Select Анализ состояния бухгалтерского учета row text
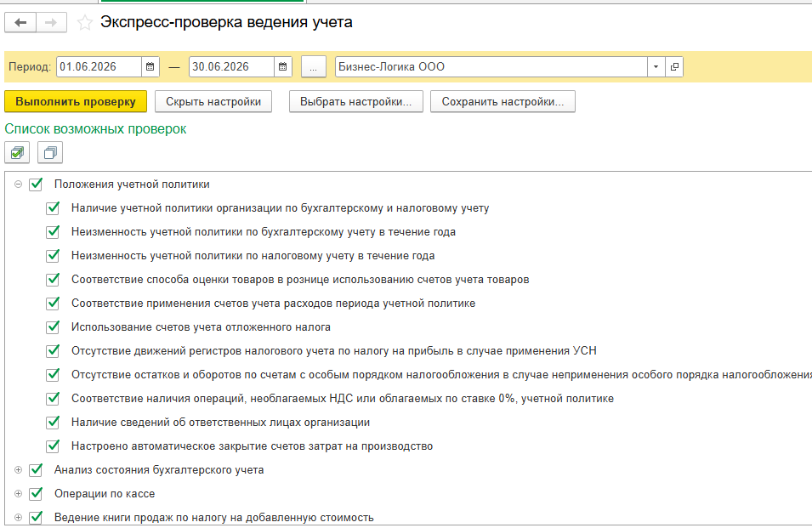This screenshot has width=812, height=528. [159, 470]
